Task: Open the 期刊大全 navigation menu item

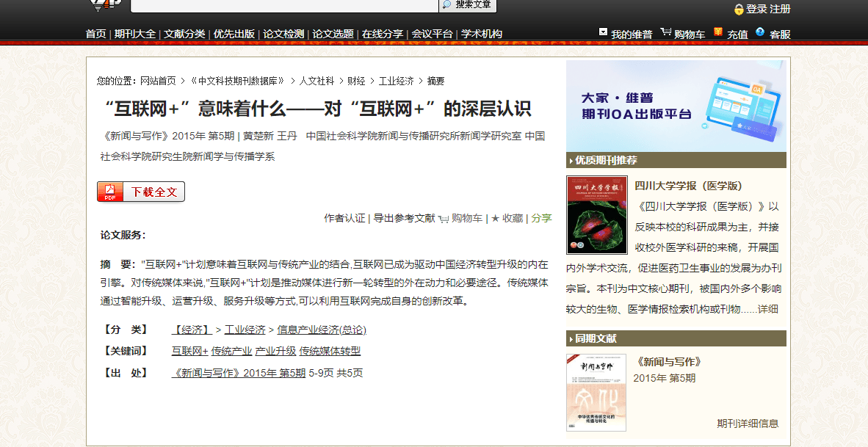Action: [134, 34]
